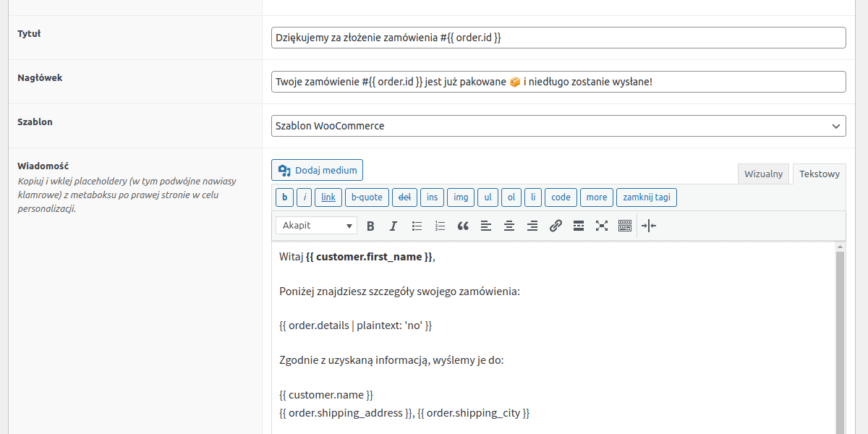Screen dimensions: 868x434
Task: Click the Szablon field label
Action: click(35, 122)
